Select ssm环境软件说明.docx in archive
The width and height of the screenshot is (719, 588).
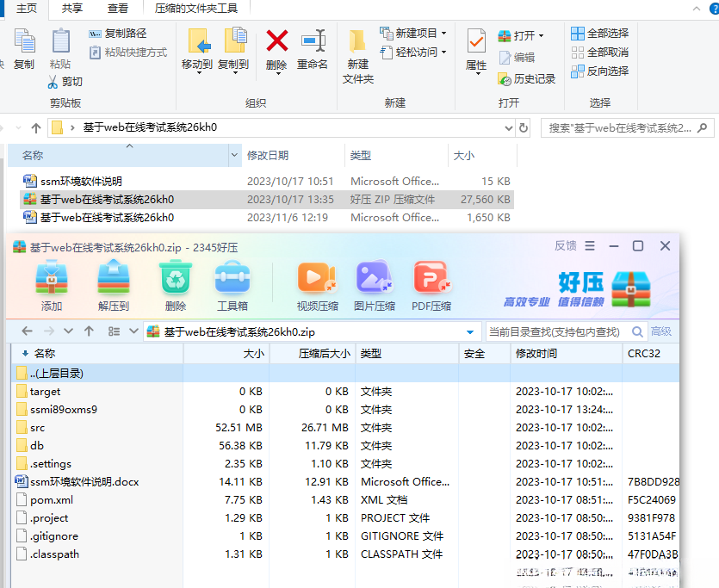(345, 481)
